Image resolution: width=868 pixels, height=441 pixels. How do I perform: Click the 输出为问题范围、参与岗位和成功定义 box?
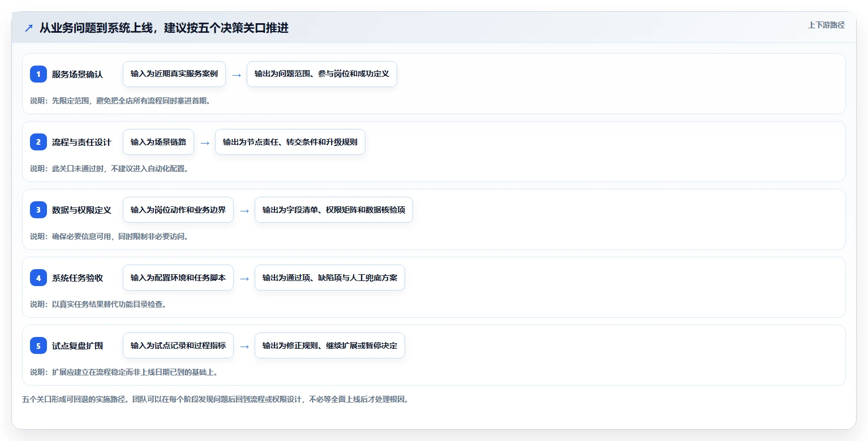322,74
